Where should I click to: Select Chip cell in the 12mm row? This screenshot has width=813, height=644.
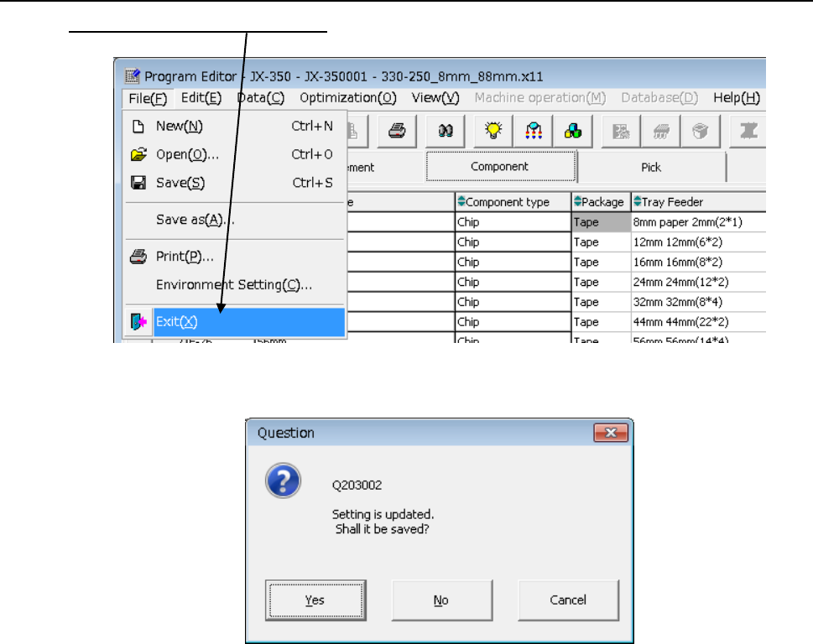(x=513, y=242)
